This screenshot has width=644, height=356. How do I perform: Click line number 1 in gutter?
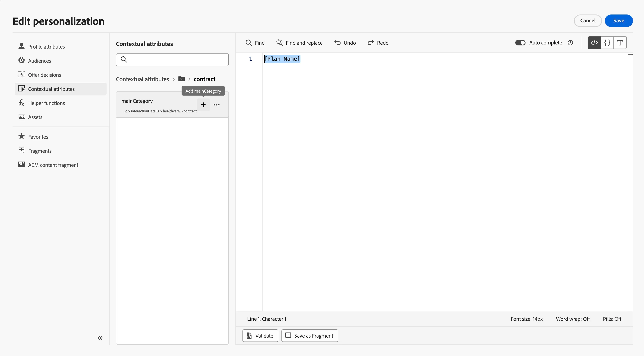251,59
